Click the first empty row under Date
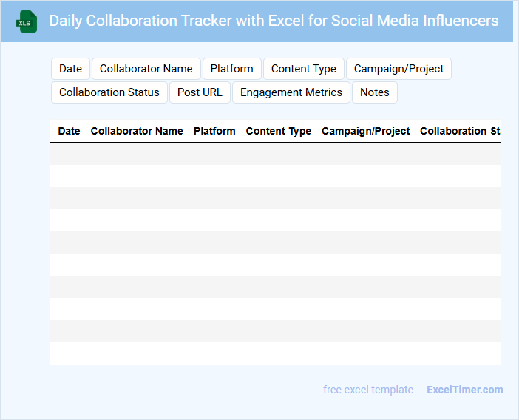 pyautogui.click(x=69, y=154)
